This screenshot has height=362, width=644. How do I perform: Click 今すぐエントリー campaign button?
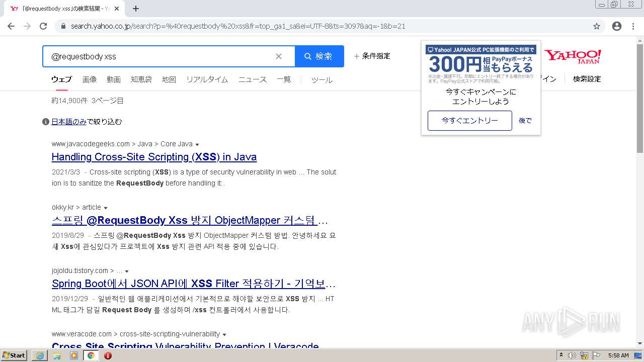point(470,121)
